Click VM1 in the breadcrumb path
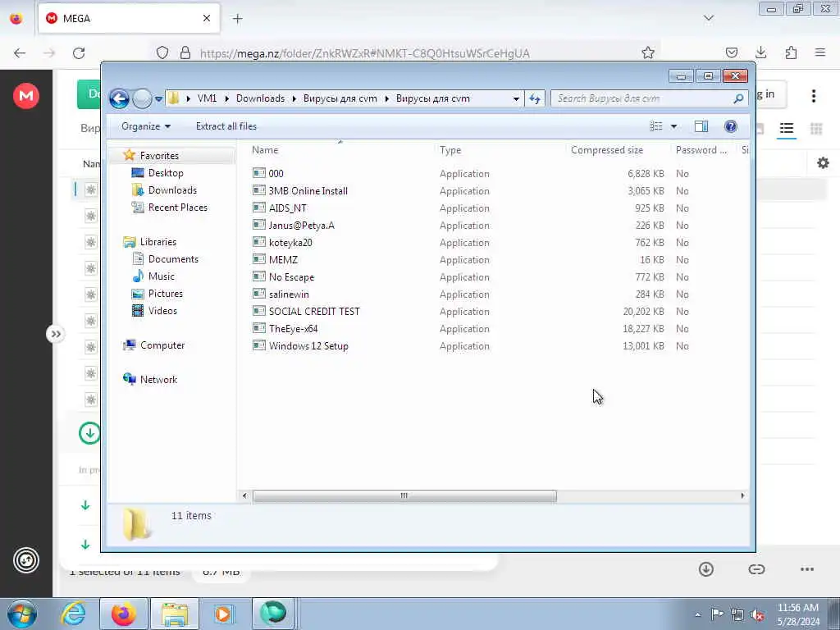 point(207,98)
